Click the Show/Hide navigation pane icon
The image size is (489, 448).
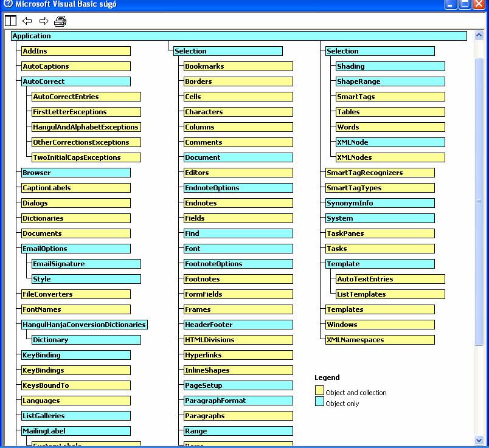tap(10, 21)
